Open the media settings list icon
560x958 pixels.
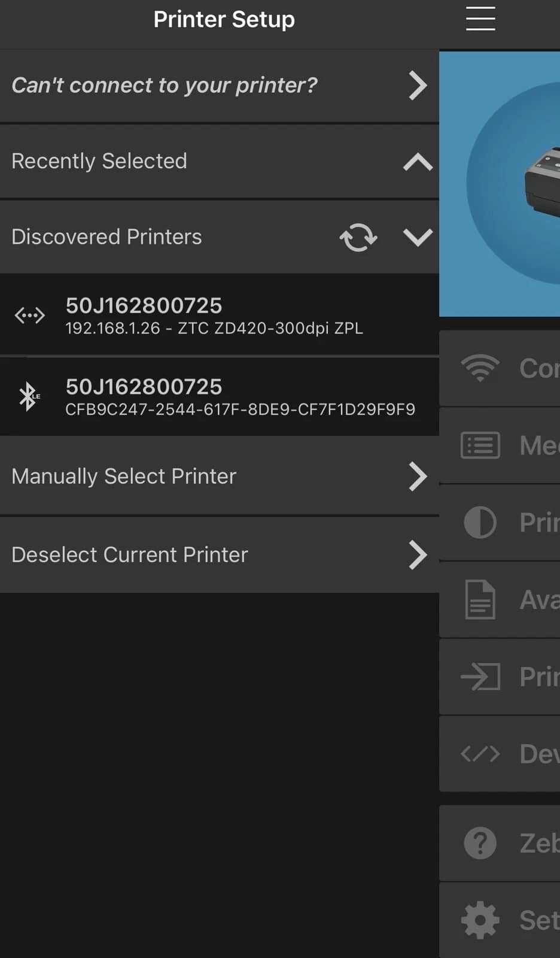480,445
